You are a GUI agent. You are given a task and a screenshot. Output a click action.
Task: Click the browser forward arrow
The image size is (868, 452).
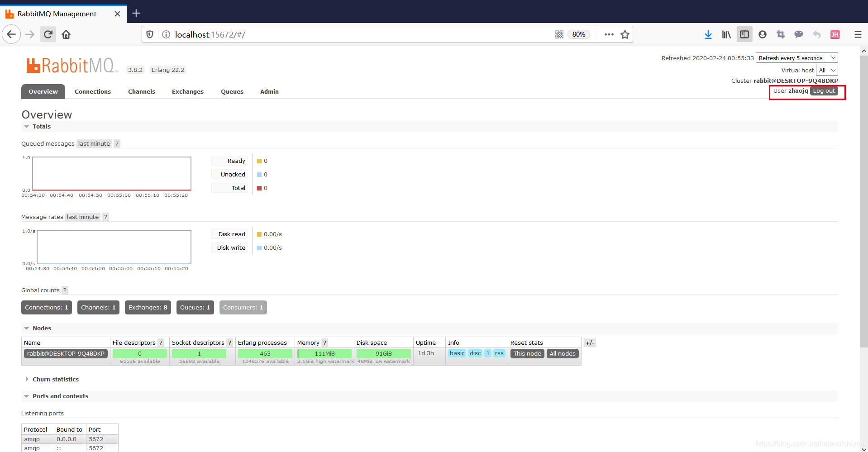click(30, 34)
